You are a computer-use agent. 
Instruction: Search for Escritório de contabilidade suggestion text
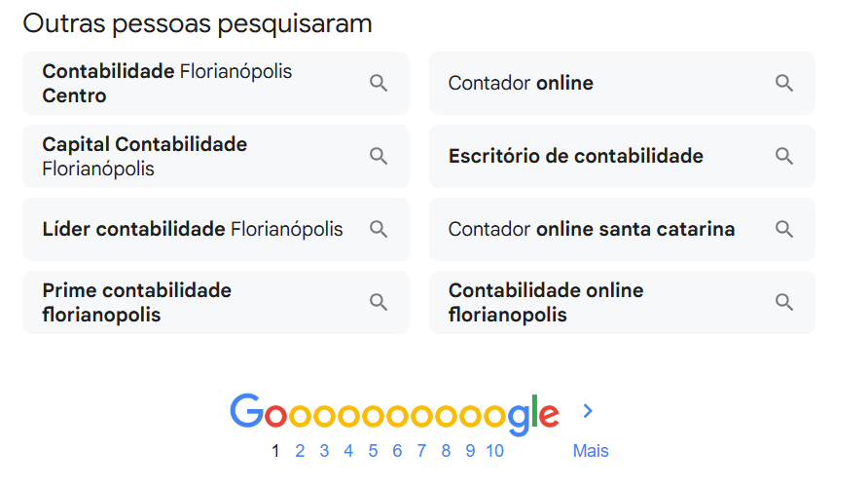575,156
